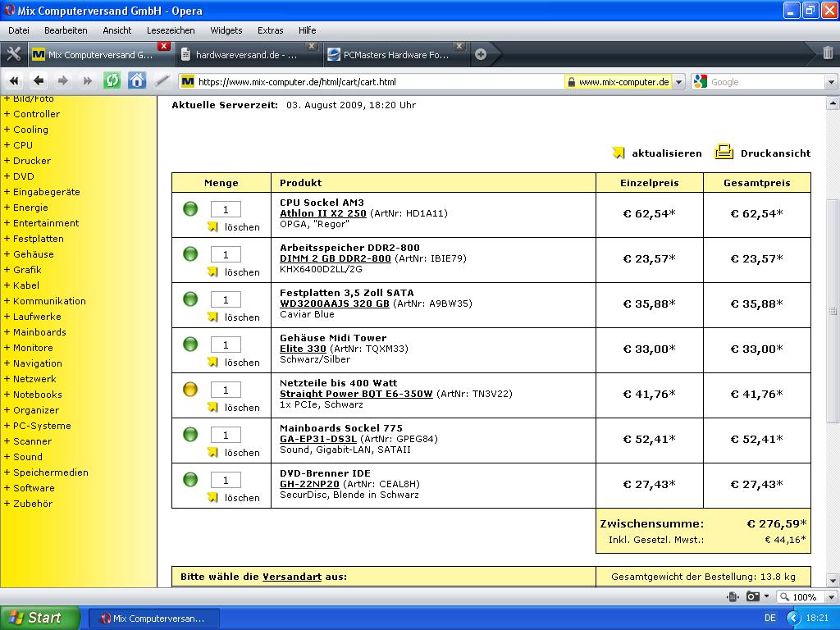Click the forward arrow button
Screen dimensions: 840x630
pyautogui.click(x=62, y=81)
